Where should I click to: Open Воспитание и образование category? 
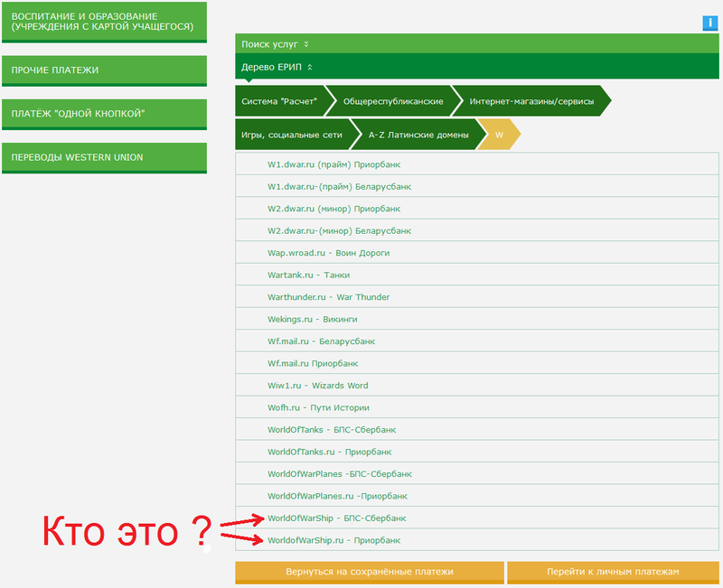click(104, 22)
